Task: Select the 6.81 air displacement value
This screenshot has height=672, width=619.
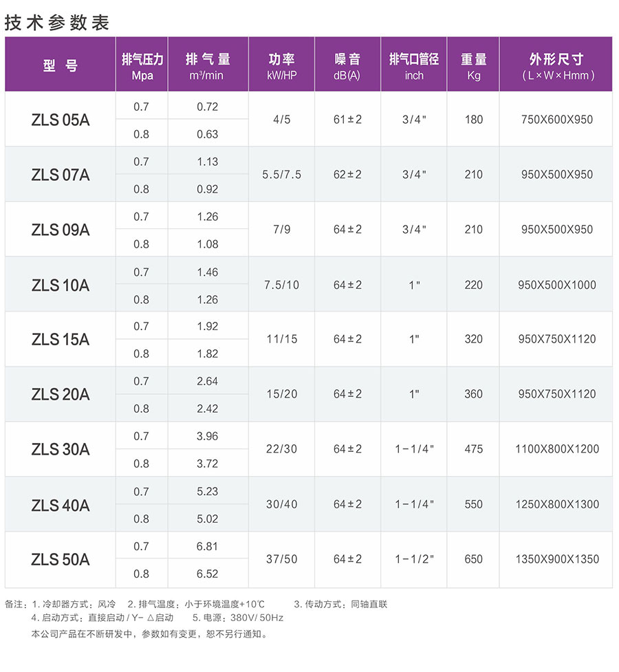Action: click(207, 546)
